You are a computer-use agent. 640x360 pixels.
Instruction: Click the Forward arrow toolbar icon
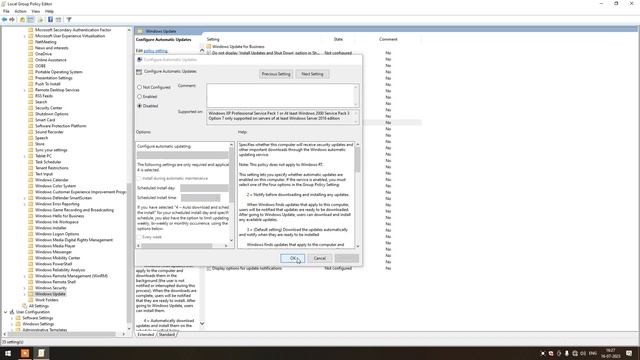click(x=12, y=20)
